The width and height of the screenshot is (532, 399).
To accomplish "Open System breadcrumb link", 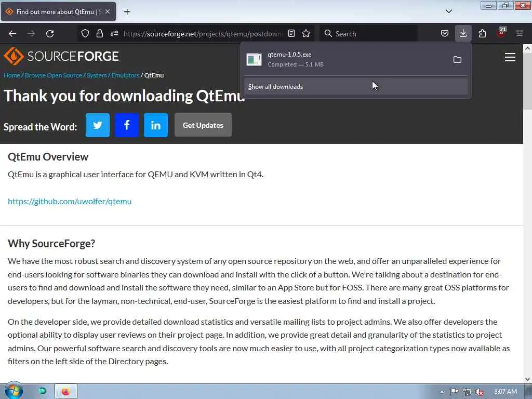I will [96, 75].
